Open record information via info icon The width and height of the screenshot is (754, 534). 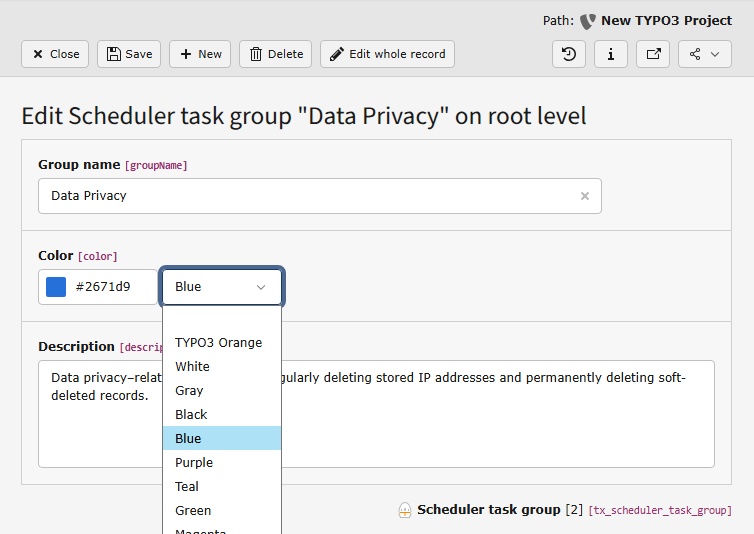pyautogui.click(x=611, y=54)
